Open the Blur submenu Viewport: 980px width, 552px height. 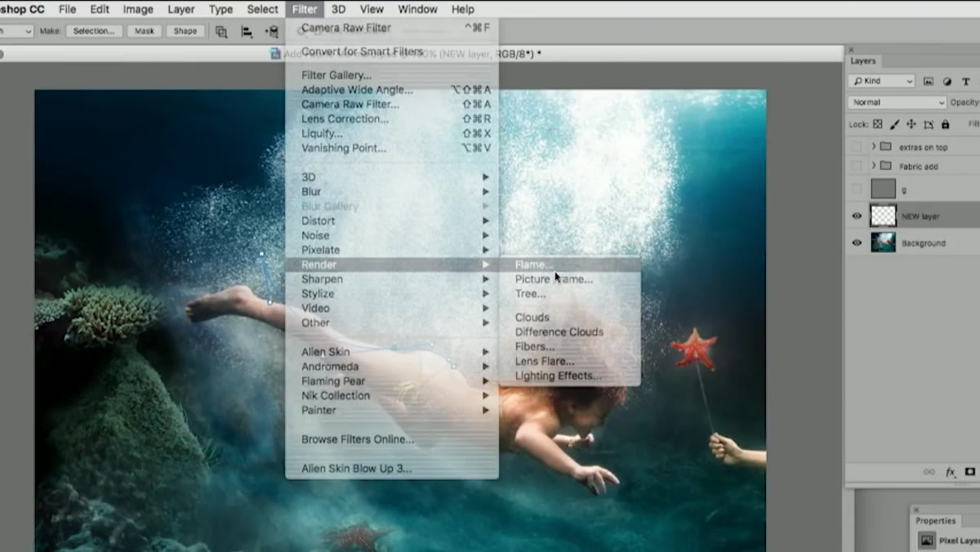coord(392,192)
